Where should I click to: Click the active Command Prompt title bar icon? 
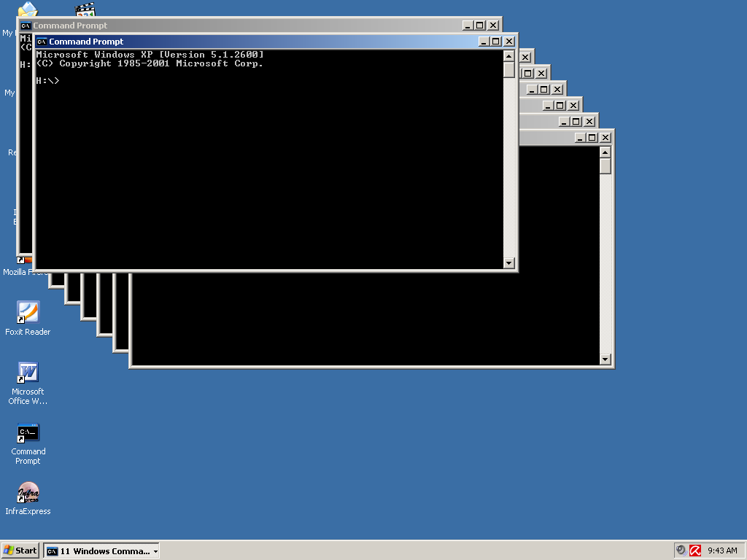(42, 42)
